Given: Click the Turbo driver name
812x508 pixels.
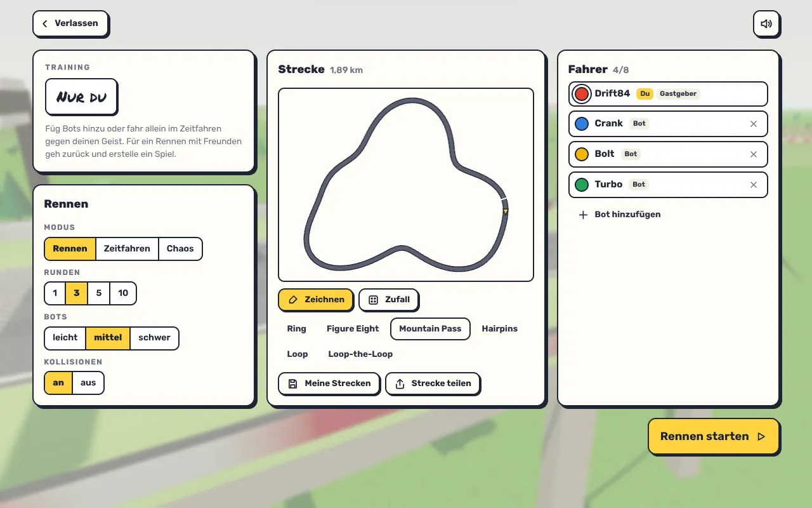Looking at the screenshot, I should pos(608,185).
